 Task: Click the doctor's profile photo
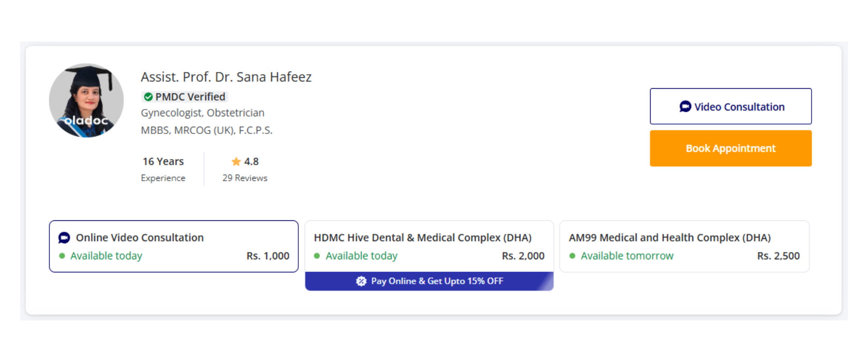coord(86,100)
